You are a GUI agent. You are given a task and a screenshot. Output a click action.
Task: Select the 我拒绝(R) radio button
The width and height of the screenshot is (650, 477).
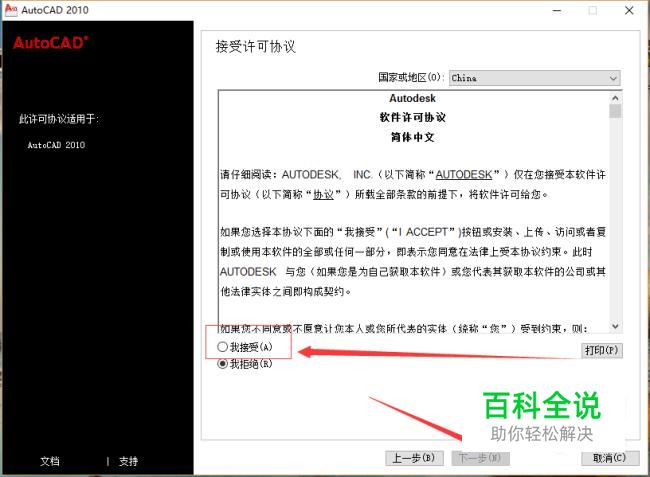click(x=223, y=364)
